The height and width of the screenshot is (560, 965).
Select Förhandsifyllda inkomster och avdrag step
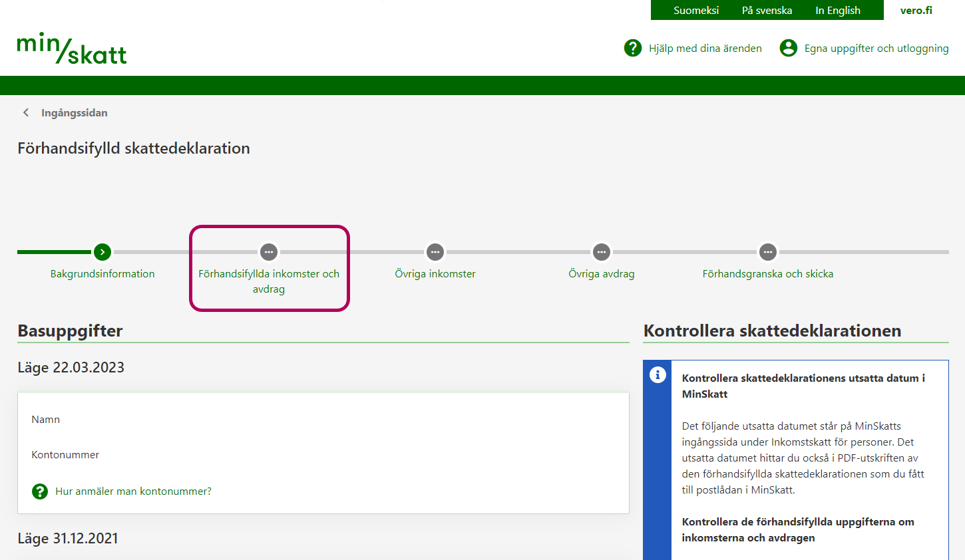(269, 281)
